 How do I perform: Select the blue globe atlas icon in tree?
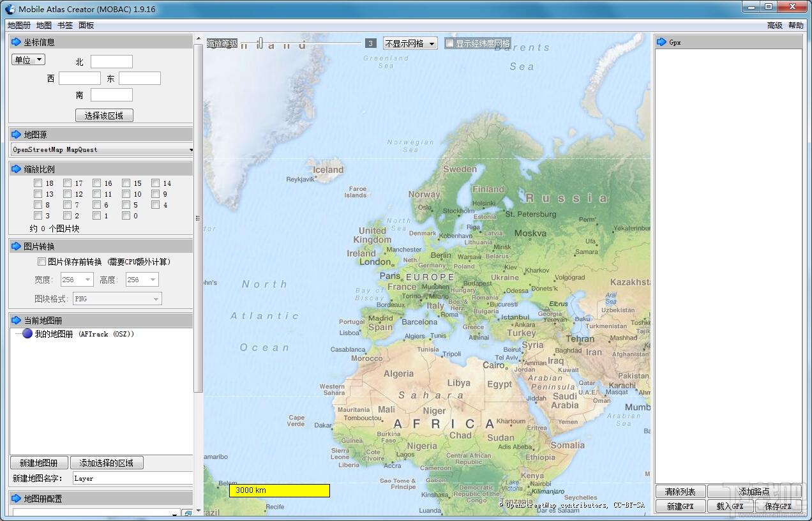pyautogui.click(x=27, y=334)
